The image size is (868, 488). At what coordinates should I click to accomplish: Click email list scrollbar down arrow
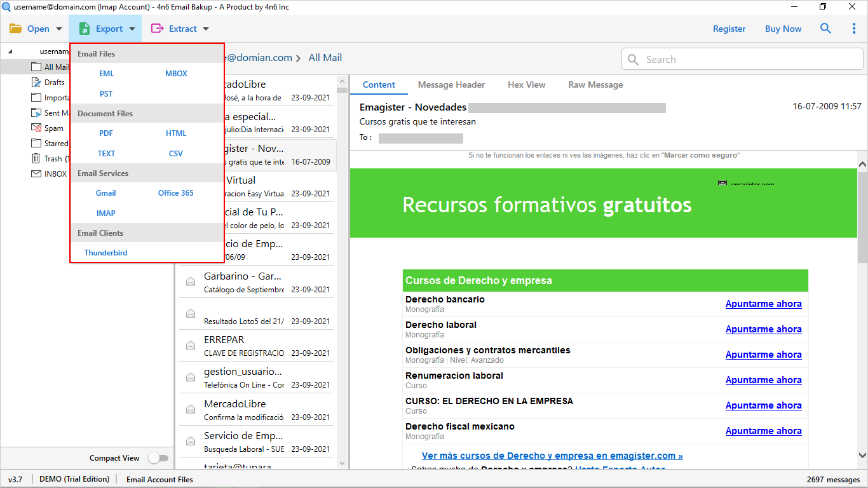coord(342,464)
